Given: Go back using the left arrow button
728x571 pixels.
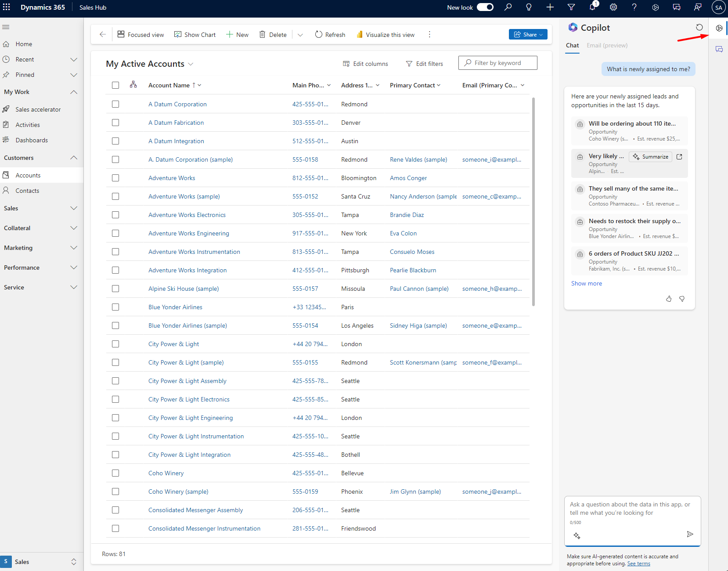Looking at the screenshot, I should (103, 34).
